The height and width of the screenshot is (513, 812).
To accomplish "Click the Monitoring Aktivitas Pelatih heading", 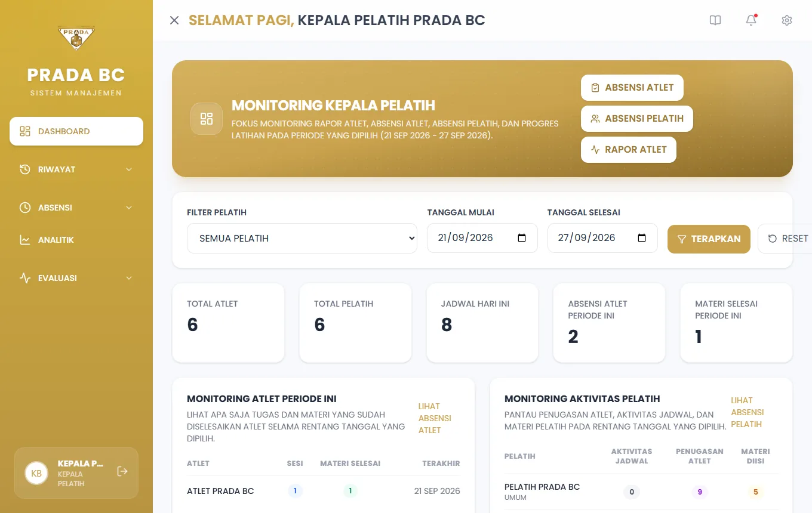I will point(582,399).
